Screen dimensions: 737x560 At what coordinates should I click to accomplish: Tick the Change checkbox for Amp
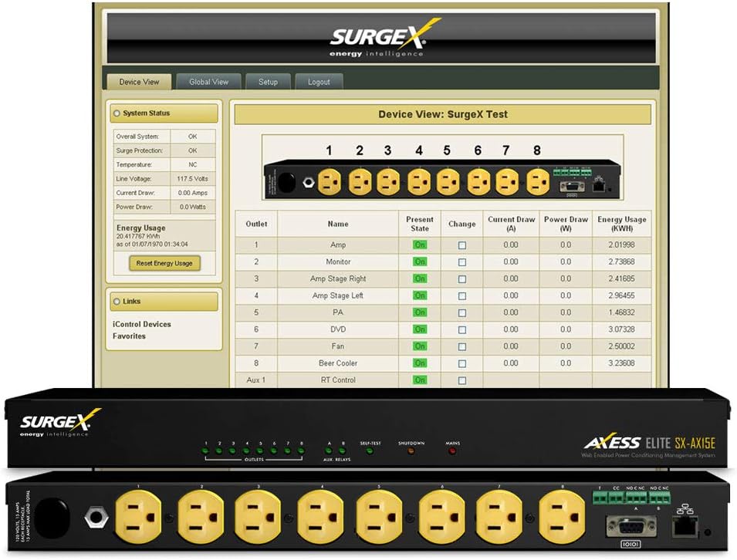pyautogui.click(x=462, y=245)
